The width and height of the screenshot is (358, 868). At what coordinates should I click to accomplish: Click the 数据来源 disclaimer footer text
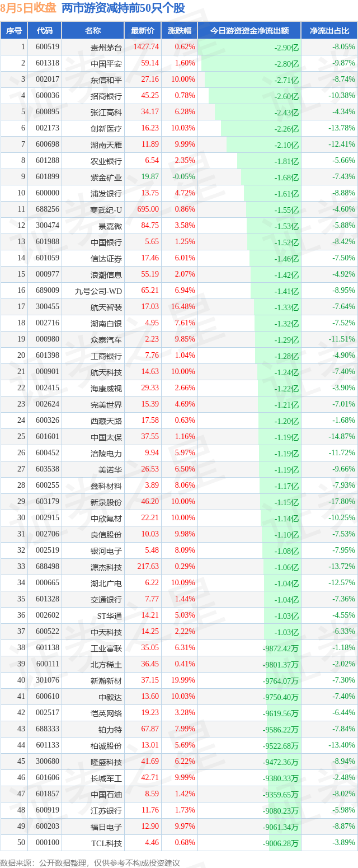pyautogui.click(x=90, y=862)
